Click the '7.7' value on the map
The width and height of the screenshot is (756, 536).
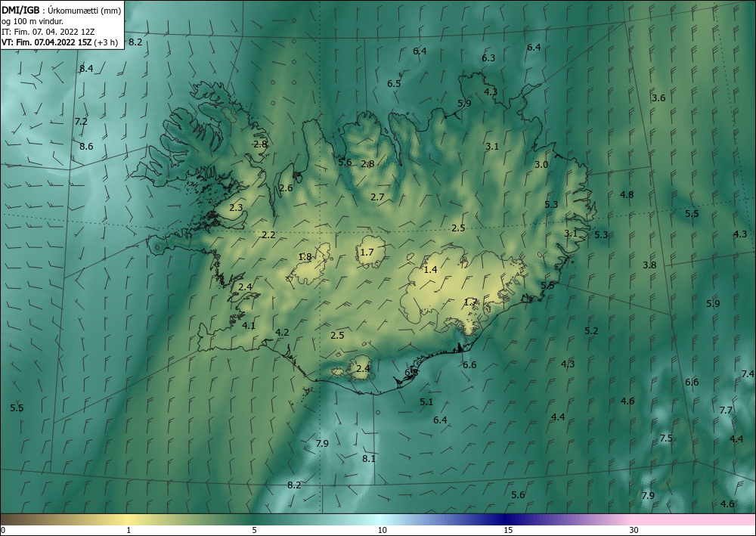726,411
